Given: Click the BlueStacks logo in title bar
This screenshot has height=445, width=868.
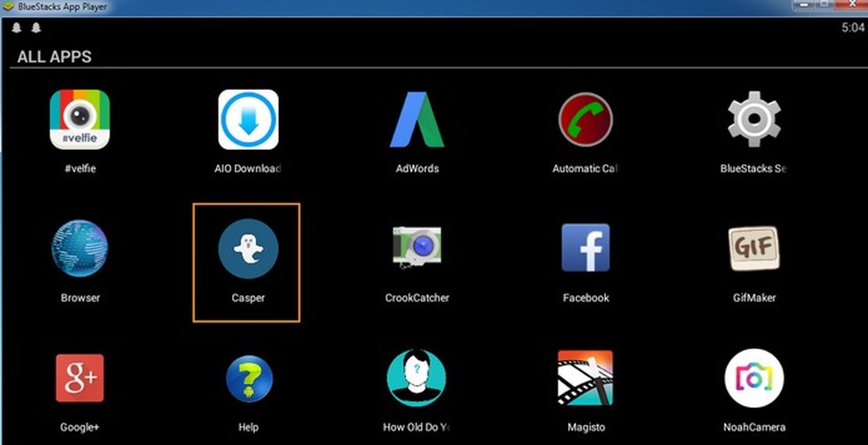Looking at the screenshot, I should tap(8, 7).
